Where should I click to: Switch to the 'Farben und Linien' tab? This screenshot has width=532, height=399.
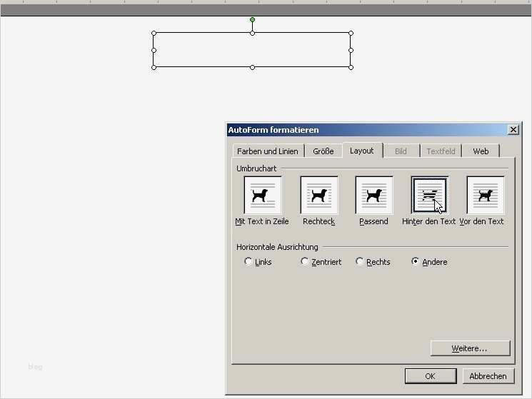(268, 151)
